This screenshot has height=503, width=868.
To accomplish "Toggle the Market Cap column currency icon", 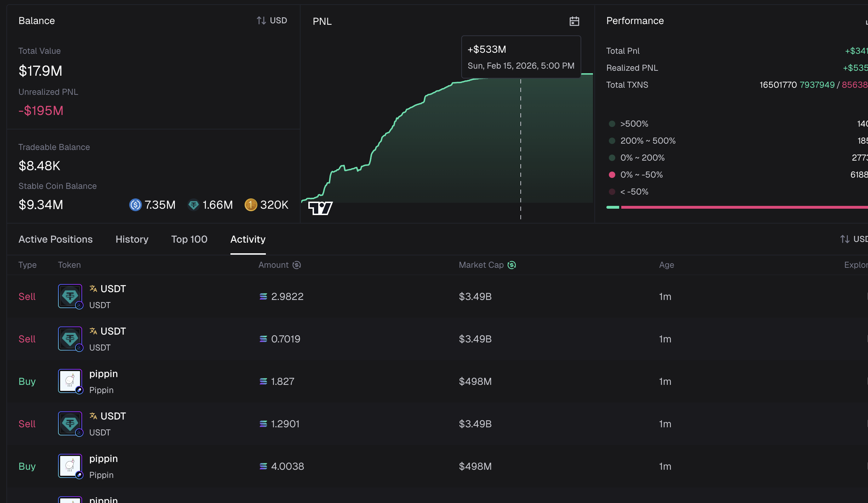I will pyautogui.click(x=512, y=265).
